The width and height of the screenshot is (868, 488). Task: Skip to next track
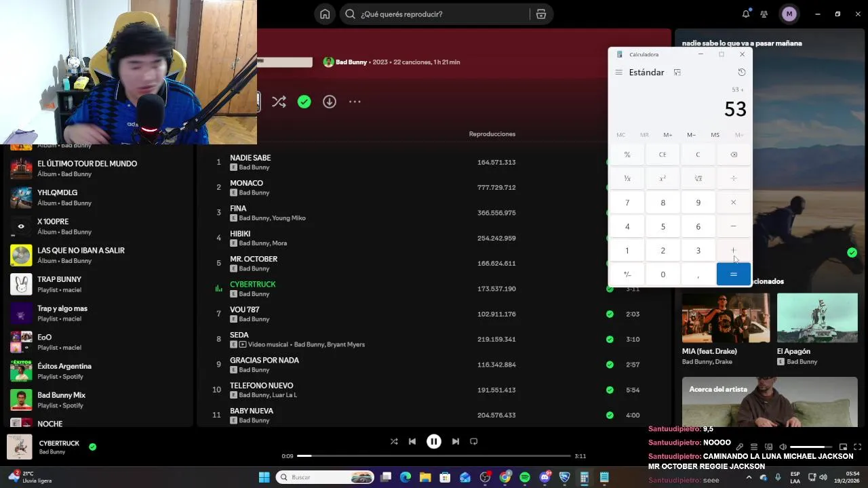(x=455, y=441)
